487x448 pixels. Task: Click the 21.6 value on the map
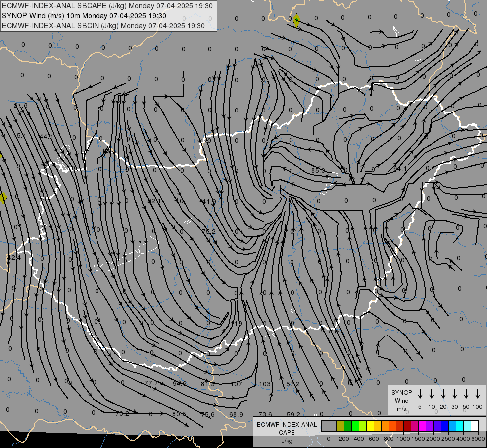click(x=21, y=106)
